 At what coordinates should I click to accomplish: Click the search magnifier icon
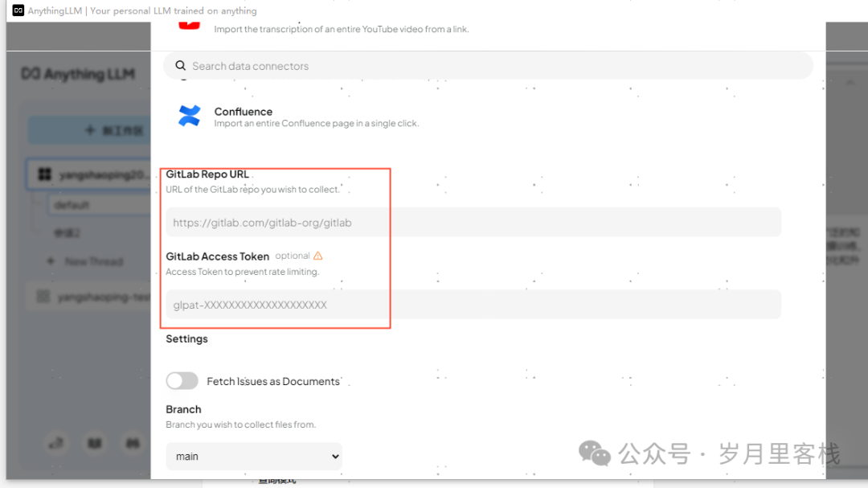tap(181, 66)
